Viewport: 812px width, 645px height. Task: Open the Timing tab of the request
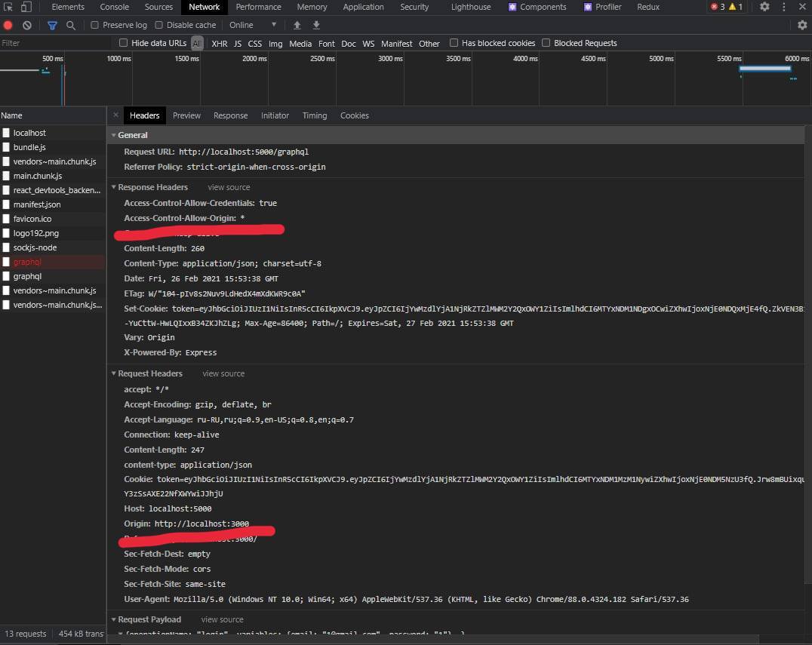click(315, 115)
